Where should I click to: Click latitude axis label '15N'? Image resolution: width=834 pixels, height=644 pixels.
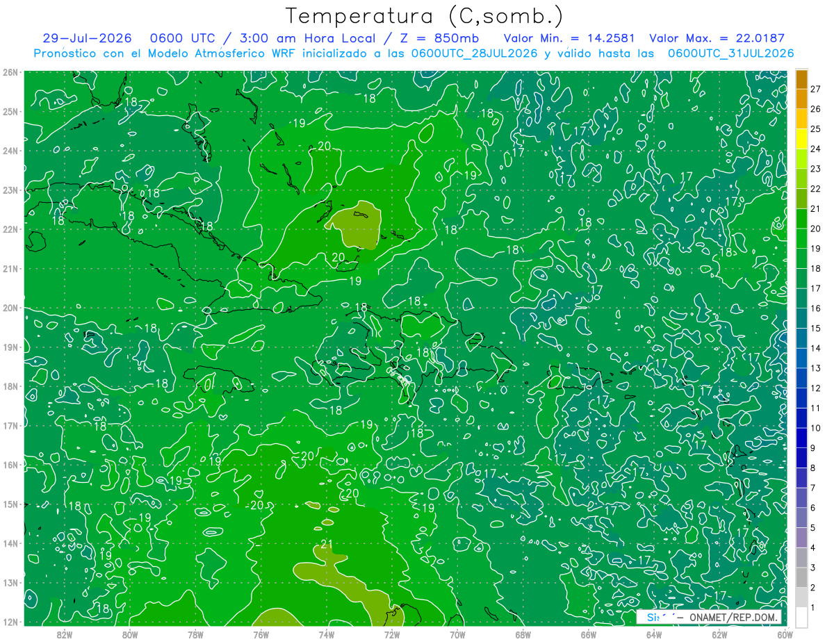click(x=10, y=504)
